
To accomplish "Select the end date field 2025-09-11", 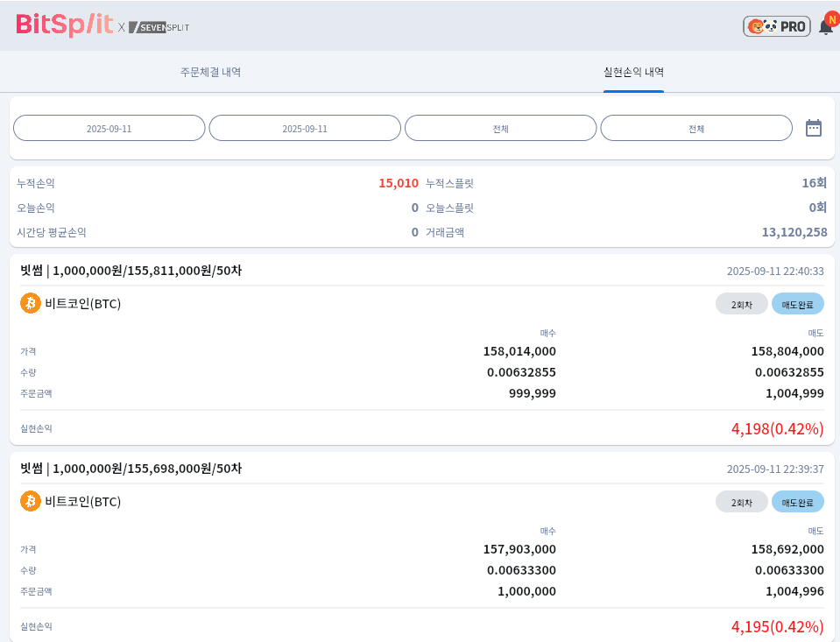I will (x=305, y=128).
